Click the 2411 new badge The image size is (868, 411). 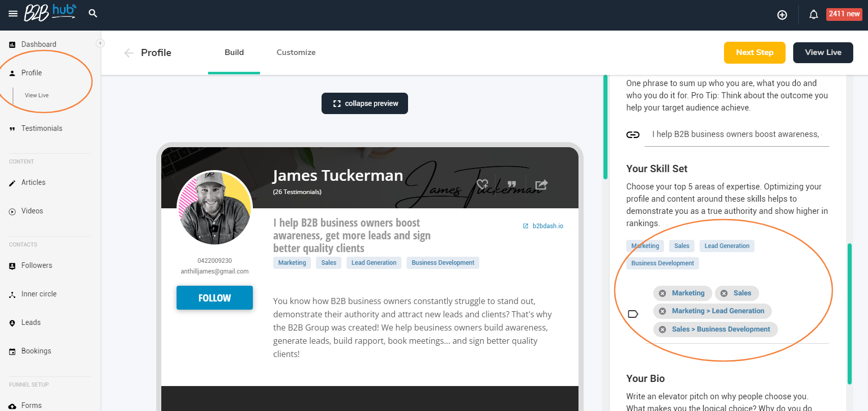[844, 14]
